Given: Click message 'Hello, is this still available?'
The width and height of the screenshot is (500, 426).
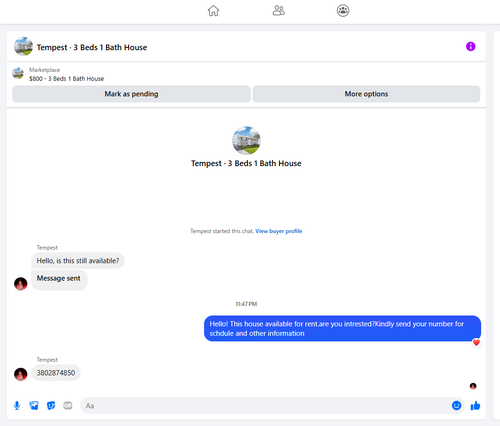Looking at the screenshot, I should point(78,261).
